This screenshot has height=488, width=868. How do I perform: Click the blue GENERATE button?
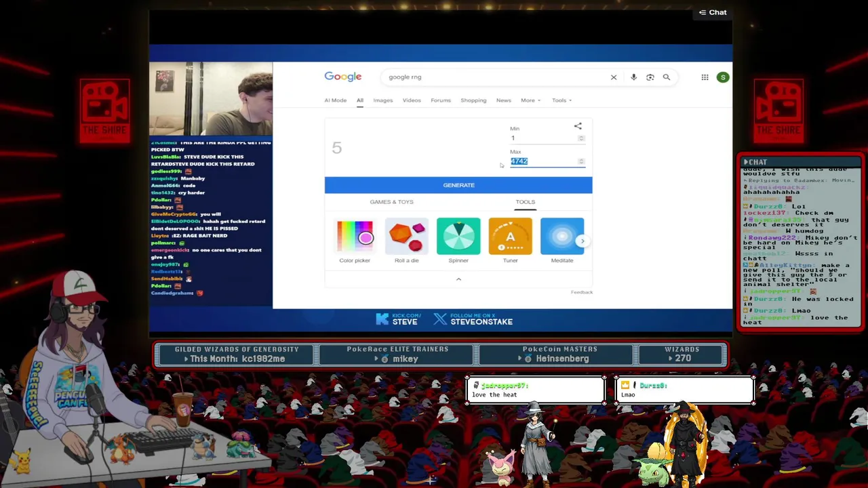tap(458, 185)
